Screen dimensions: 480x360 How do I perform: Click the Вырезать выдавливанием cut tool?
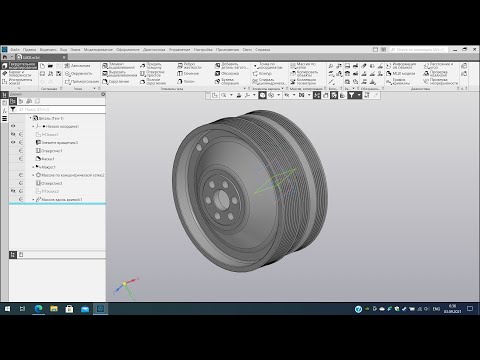(x=119, y=73)
